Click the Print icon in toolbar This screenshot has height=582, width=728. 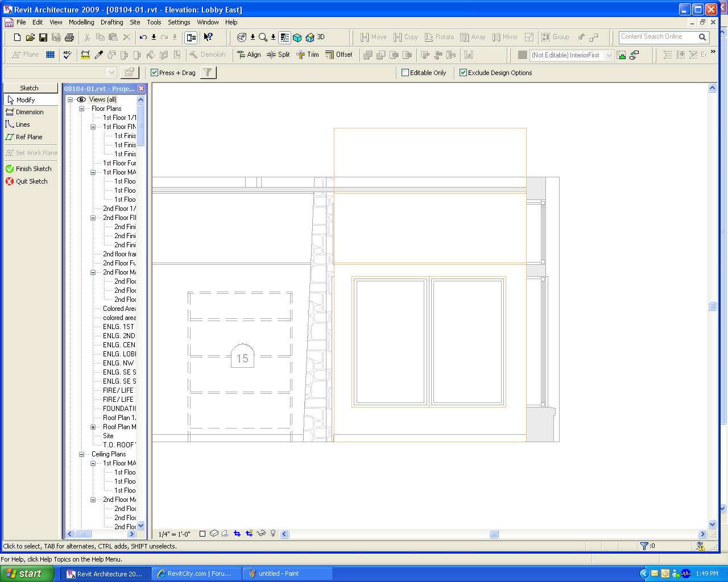69,38
